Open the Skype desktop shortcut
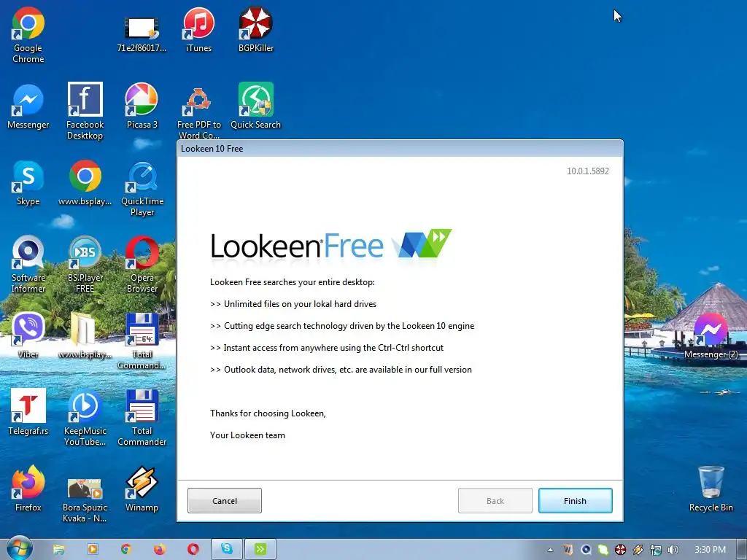Image resolution: width=747 pixels, height=560 pixels. (28, 183)
